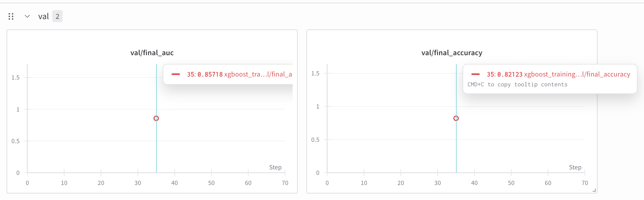Click red legend line in final_auc tooltip
The image size is (644, 200).
point(176,74)
